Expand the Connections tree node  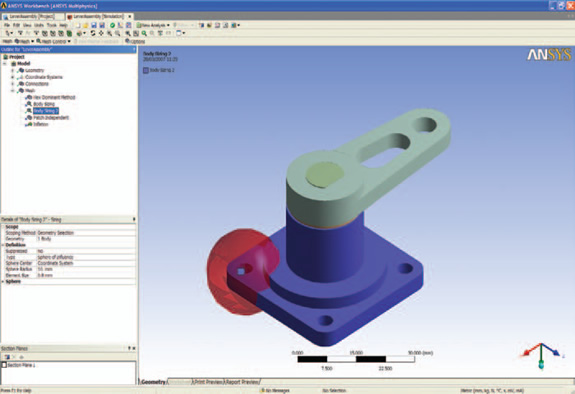pos(12,84)
